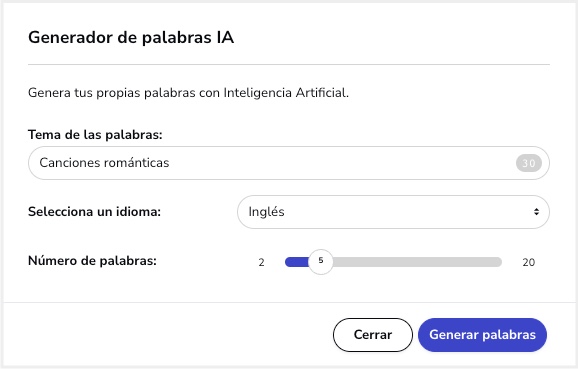The image size is (578, 369).
Task: Click the Selecciona un idioma label
Action: (94, 212)
